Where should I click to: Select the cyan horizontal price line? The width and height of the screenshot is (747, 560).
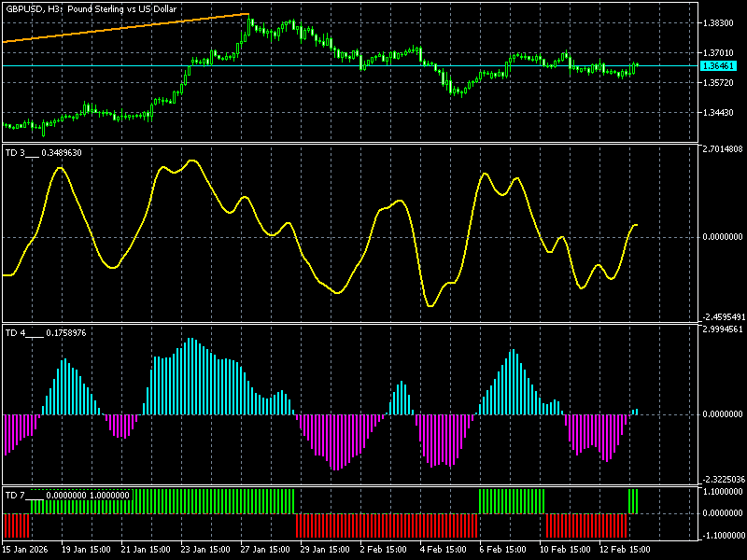coord(350,66)
